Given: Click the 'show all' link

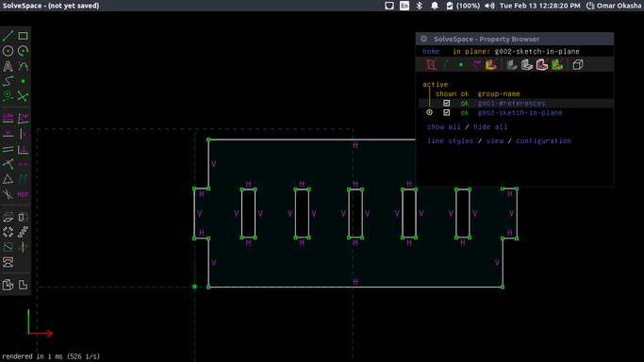Looking at the screenshot, I should coord(443,127).
